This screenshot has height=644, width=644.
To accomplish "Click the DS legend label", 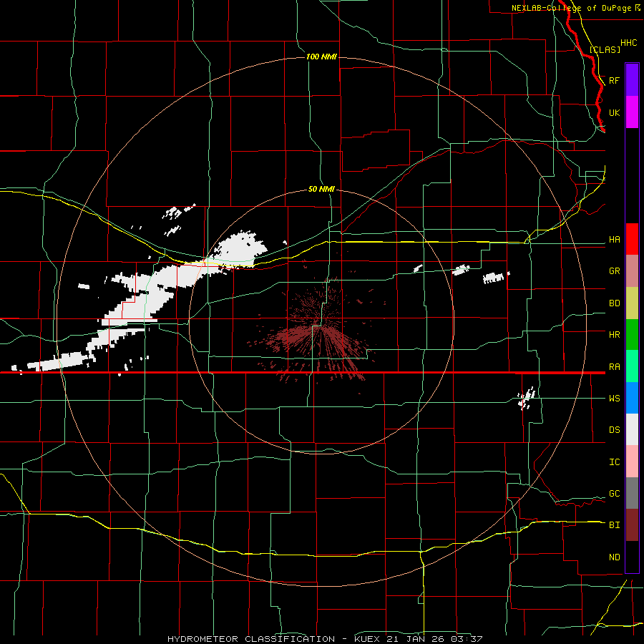I will 615,430.
